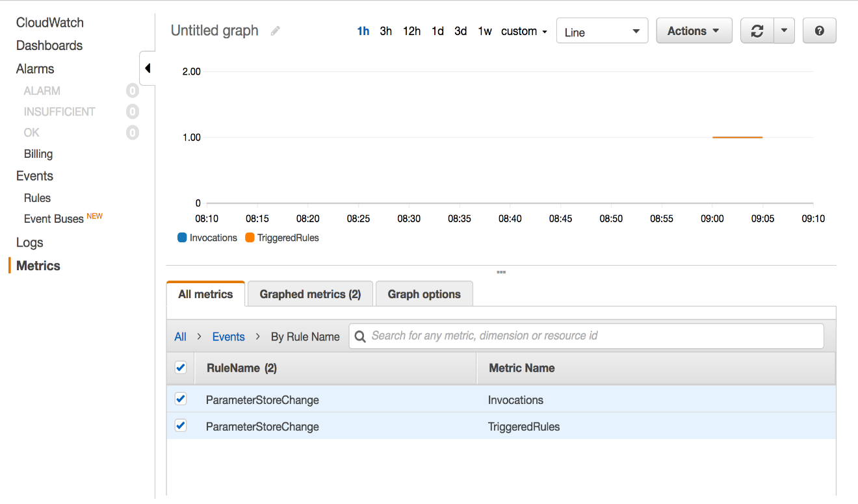
Task: Click the panel resize handle dots
Action: click(x=501, y=272)
